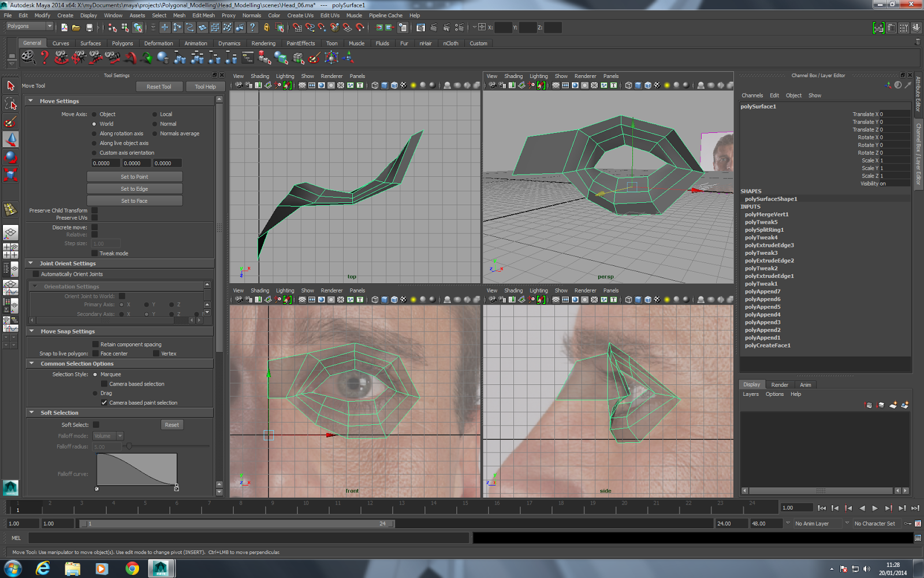Switch to the Polygons shelf tab
924x578 pixels.
[x=122, y=43]
